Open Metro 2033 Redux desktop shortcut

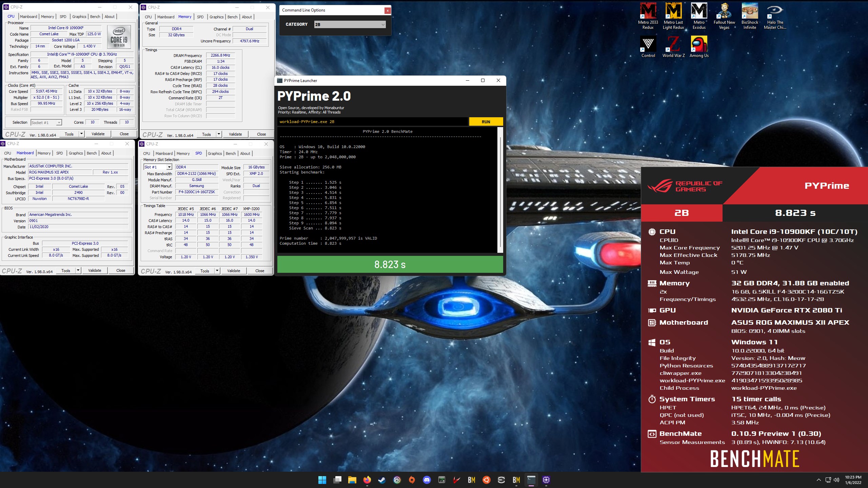[648, 16]
